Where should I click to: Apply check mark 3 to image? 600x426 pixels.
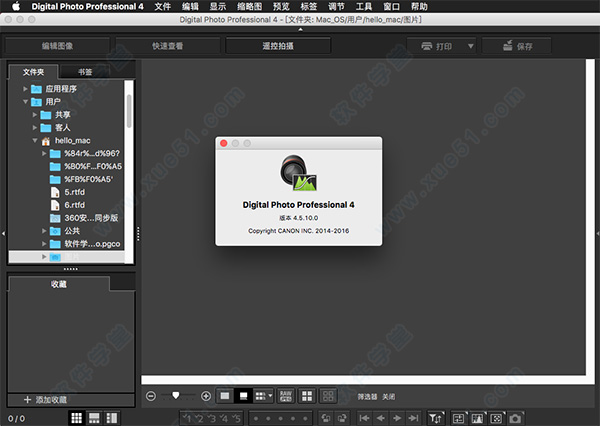coord(212,418)
